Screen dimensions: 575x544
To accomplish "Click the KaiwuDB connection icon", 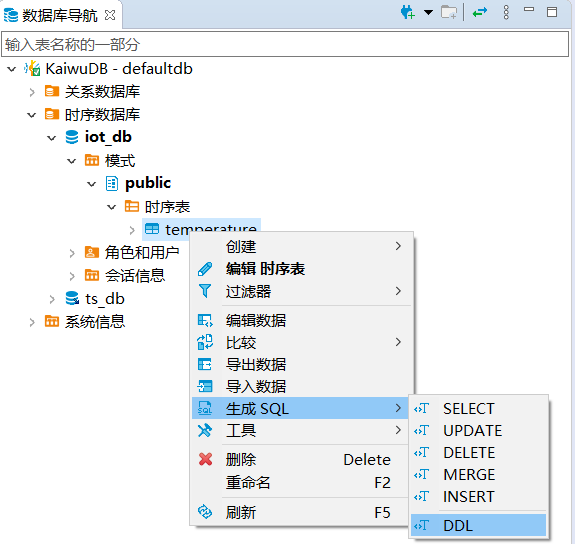I will [x=32, y=69].
